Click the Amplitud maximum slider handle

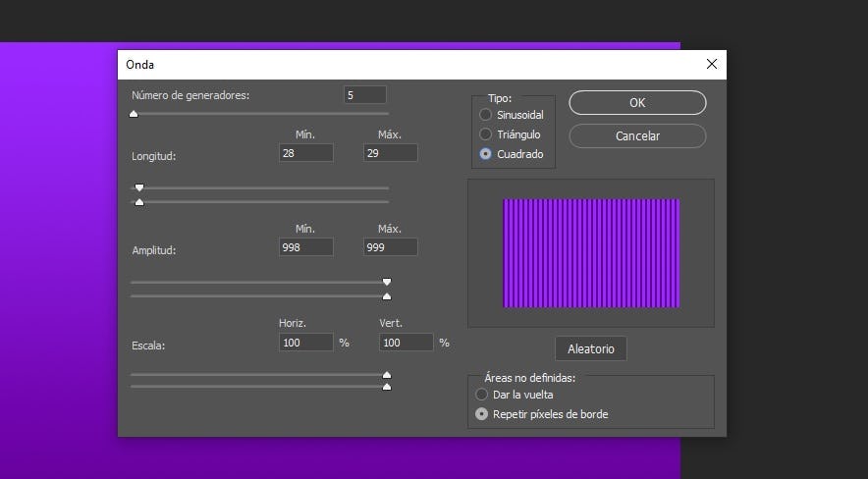pos(387,295)
